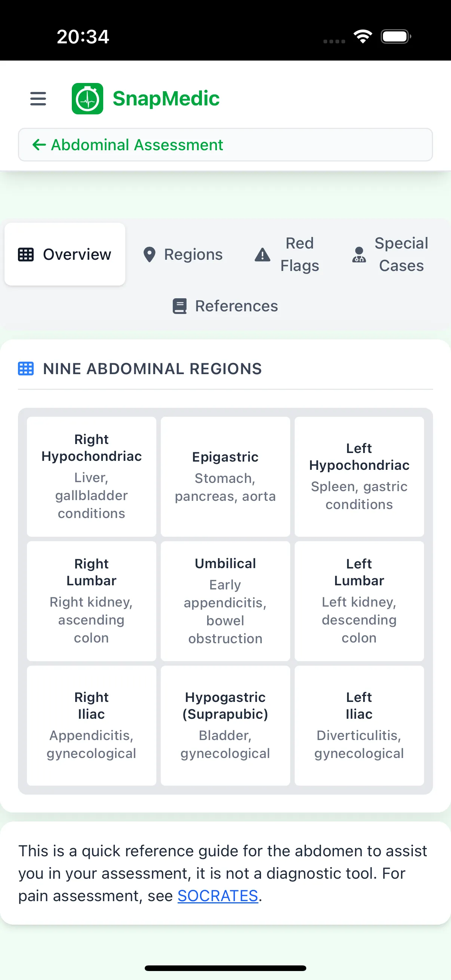This screenshot has height=980, width=451.
Task: Click the Hypogastric (Suprapubic) region card
Action: pos(225,725)
